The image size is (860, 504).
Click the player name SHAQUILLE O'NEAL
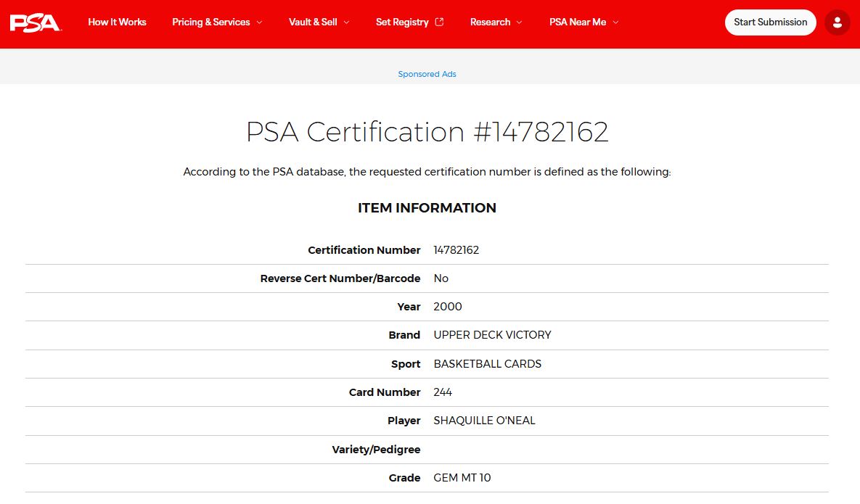pyautogui.click(x=484, y=421)
